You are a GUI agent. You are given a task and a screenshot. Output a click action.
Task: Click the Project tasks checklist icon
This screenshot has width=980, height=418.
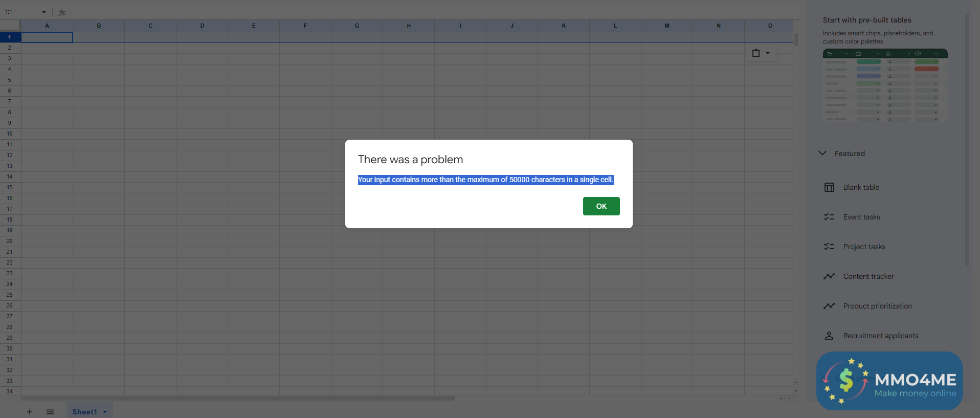829,247
